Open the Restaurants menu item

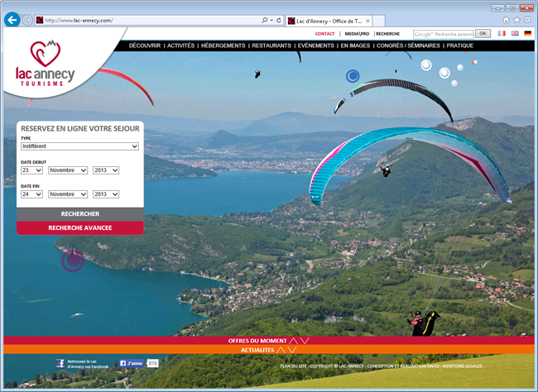coord(271,45)
